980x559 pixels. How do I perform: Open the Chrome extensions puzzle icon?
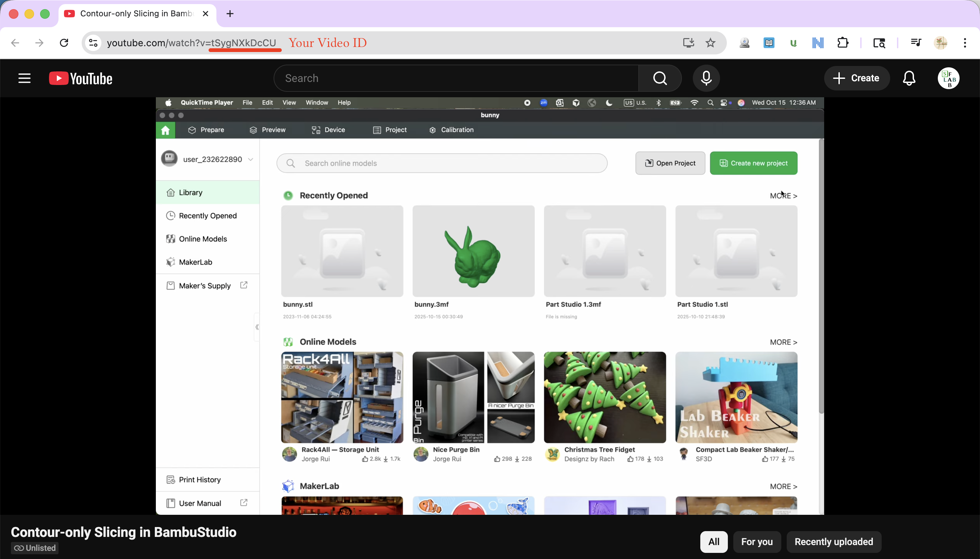(x=843, y=43)
